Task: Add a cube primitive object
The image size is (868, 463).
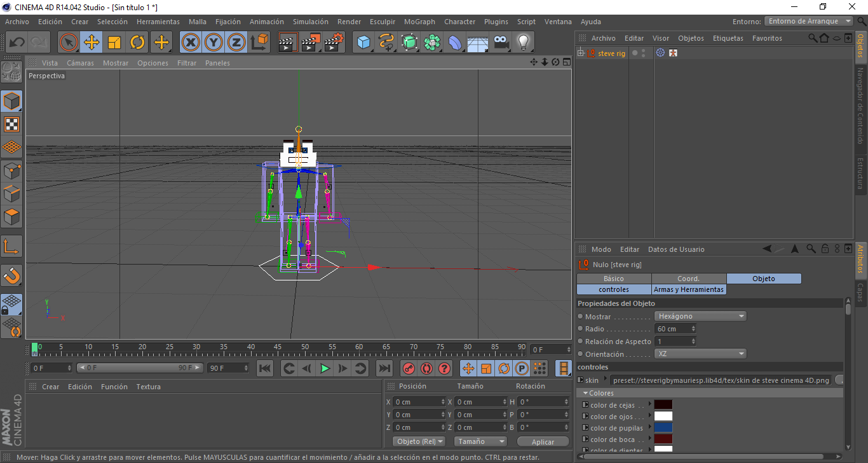Action: pyautogui.click(x=363, y=43)
